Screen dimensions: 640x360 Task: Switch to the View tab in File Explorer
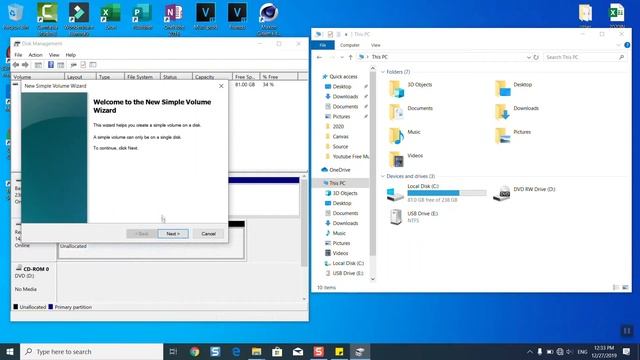[376, 45]
